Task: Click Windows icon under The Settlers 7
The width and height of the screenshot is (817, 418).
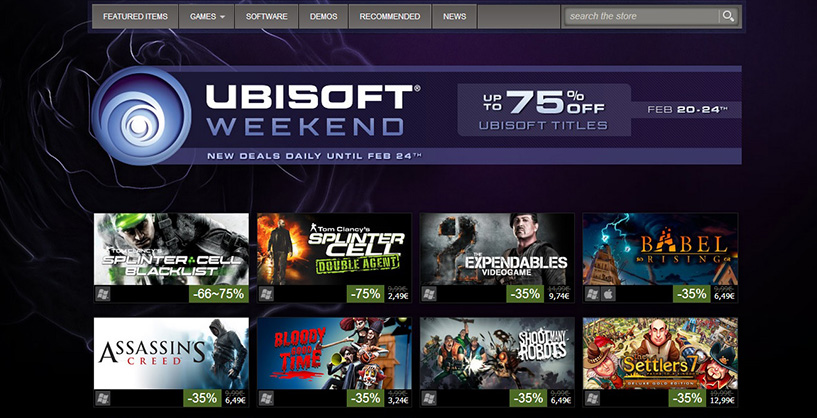Action: point(592,399)
